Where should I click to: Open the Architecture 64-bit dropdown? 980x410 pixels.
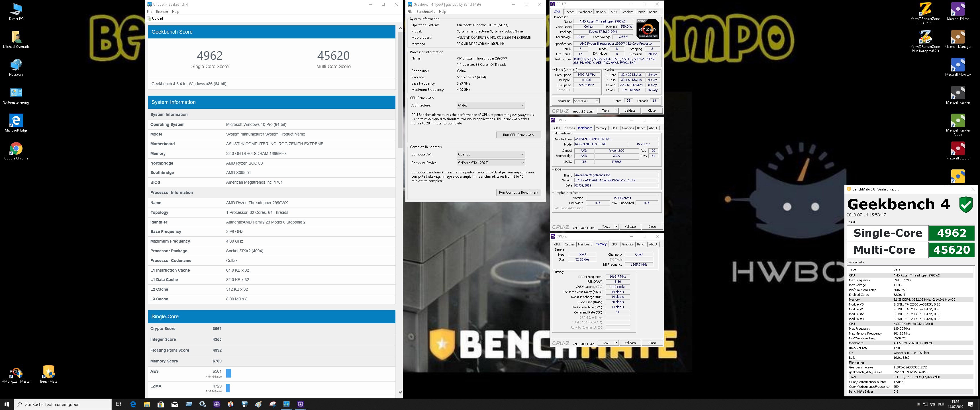point(491,105)
